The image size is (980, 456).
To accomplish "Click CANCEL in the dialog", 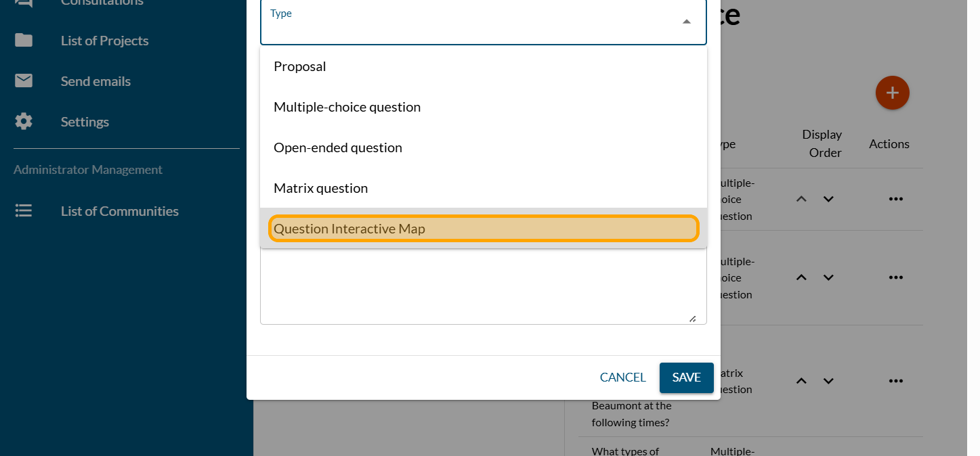I will [x=622, y=378].
